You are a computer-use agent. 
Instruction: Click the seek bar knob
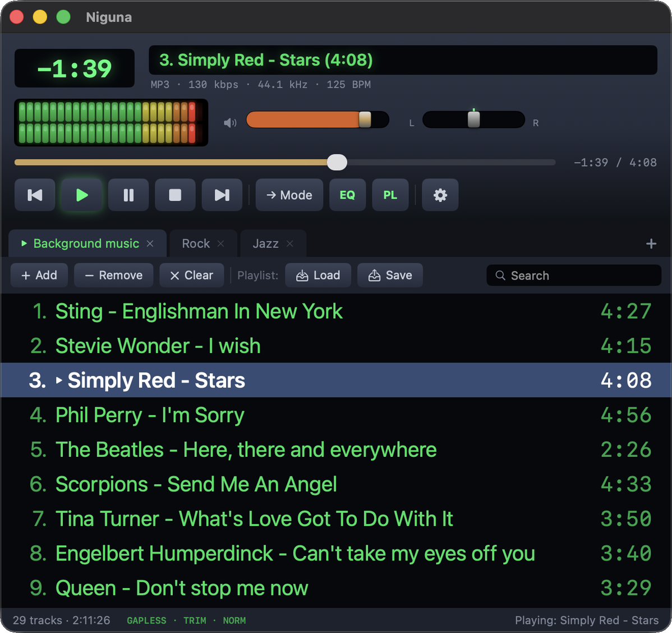click(337, 163)
